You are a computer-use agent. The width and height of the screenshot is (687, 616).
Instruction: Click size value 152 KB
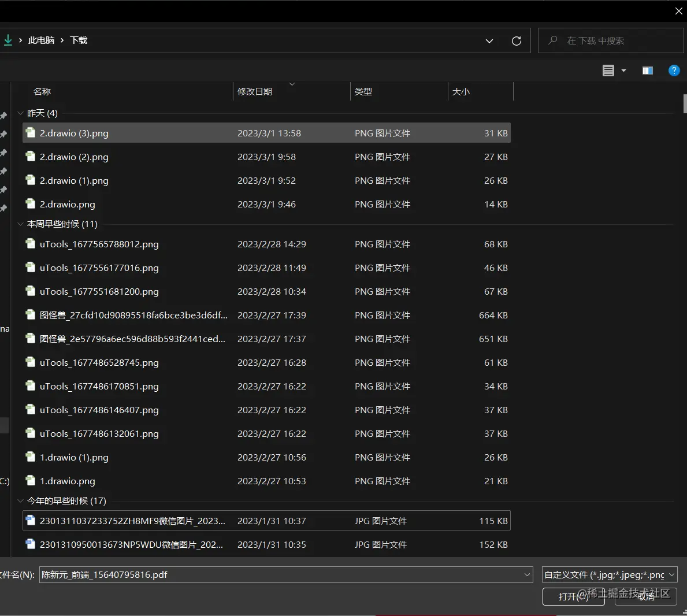point(493,544)
